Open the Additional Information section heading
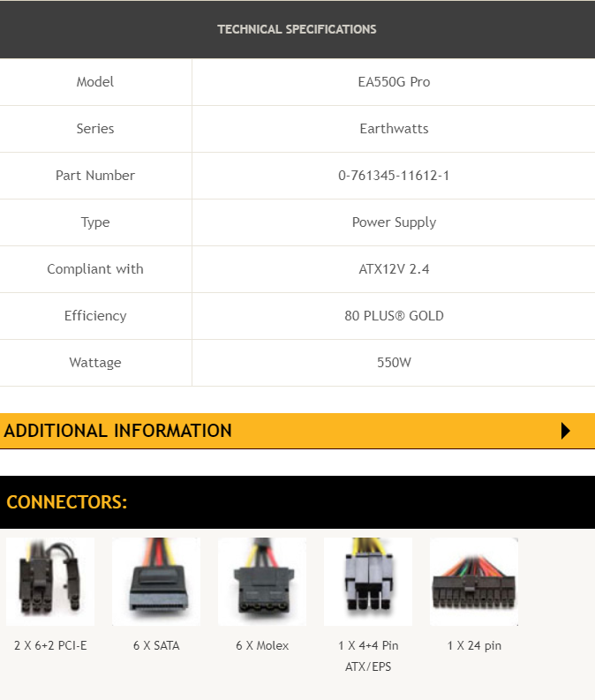Image resolution: width=595 pixels, height=700 pixels. [118, 431]
